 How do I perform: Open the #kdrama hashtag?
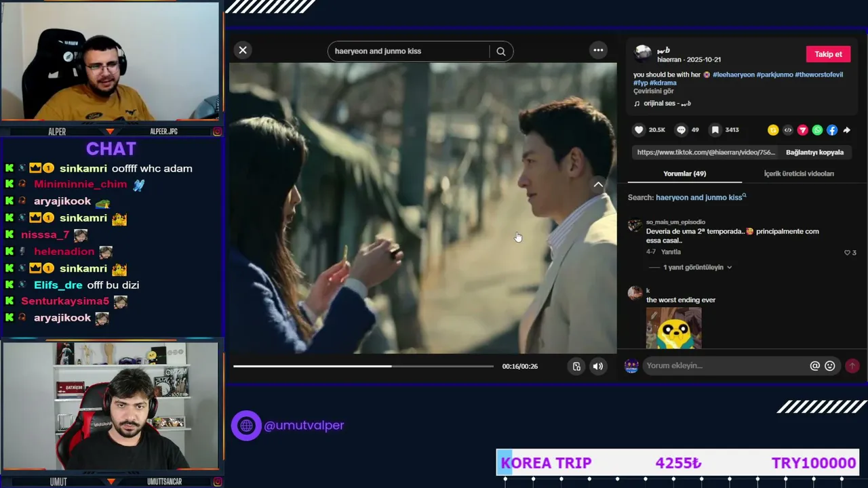(x=662, y=83)
